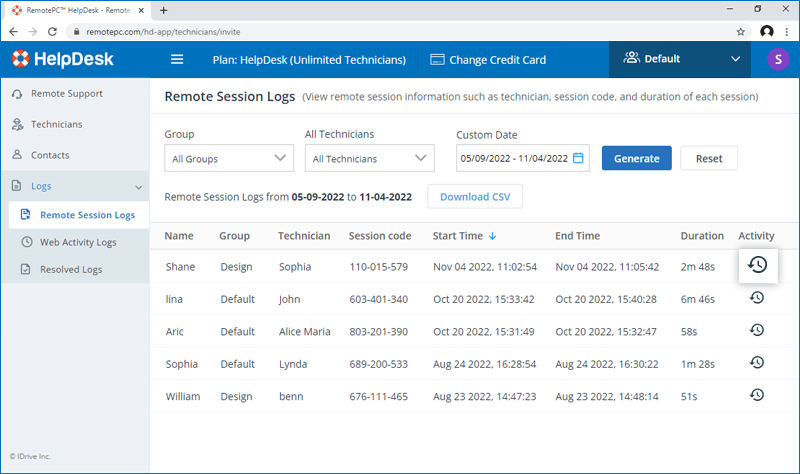Sort by the Group column header
Image resolution: width=800 pixels, height=474 pixels.
tap(234, 236)
